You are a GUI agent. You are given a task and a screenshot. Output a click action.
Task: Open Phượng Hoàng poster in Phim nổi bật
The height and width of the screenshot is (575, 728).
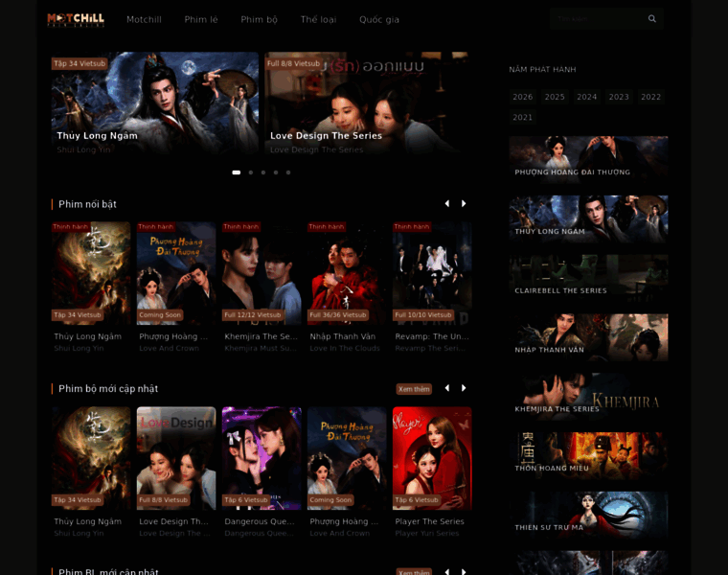tap(176, 273)
